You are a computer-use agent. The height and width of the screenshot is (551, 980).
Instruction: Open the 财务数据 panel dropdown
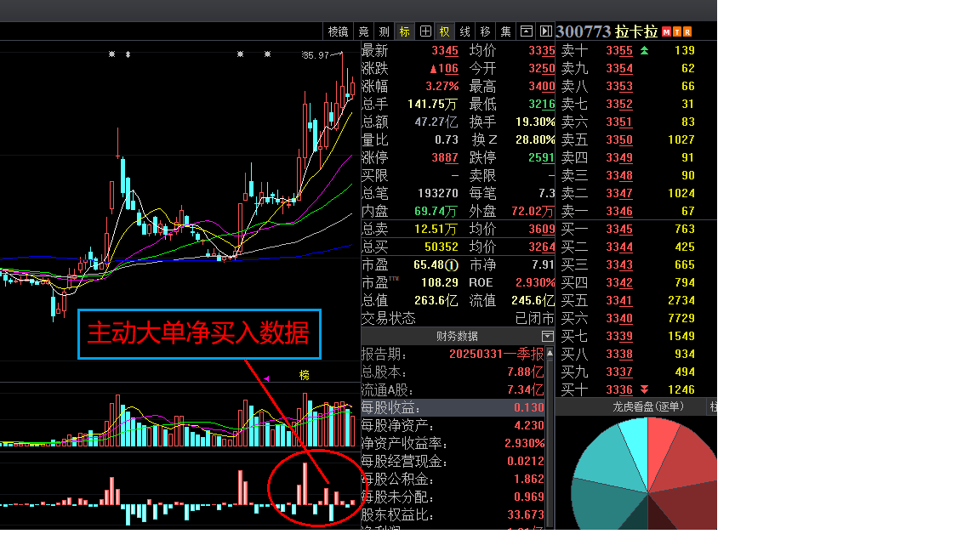click(x=548, y=336)
